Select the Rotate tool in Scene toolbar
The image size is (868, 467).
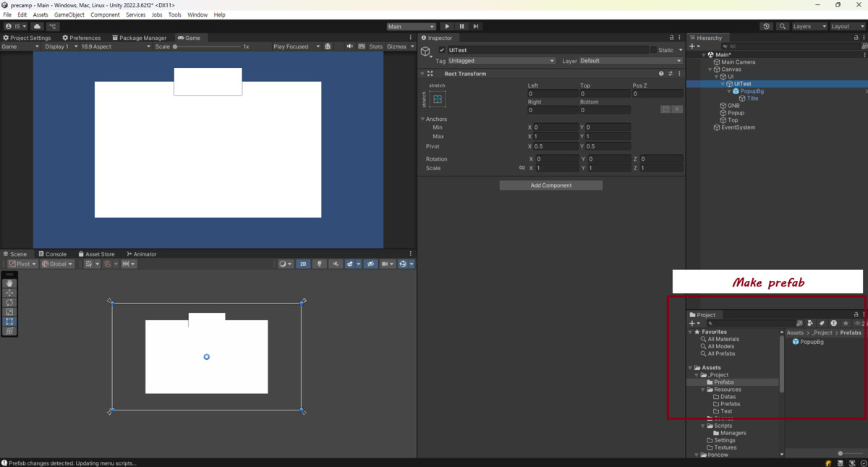[9, 302]
